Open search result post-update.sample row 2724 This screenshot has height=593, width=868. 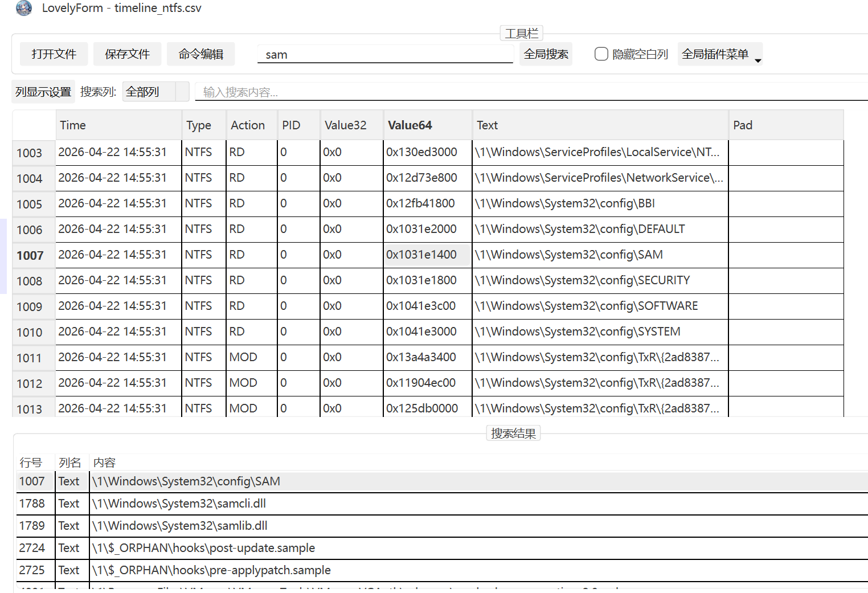(x=442, y=548)
